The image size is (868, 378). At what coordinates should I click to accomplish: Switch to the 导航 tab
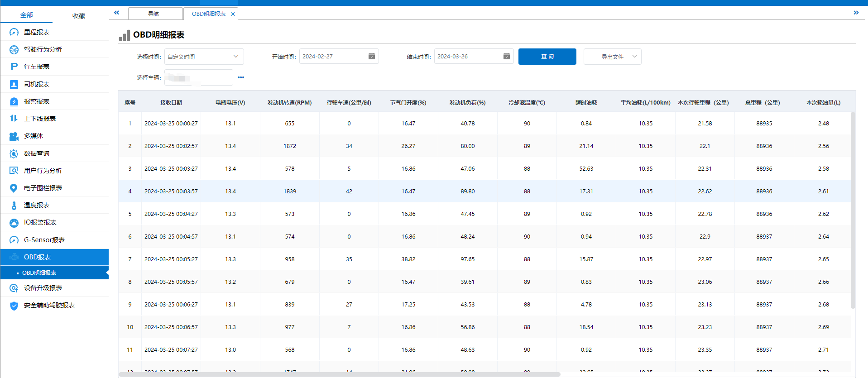pos(154,14)
